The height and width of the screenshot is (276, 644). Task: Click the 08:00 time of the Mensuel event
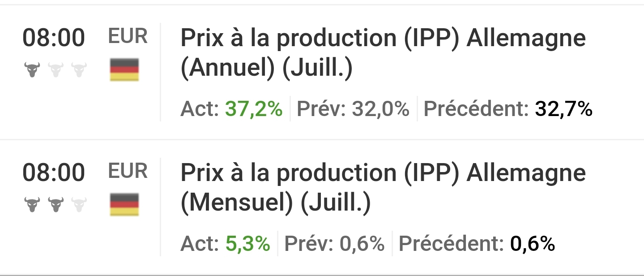click(54, 172)
